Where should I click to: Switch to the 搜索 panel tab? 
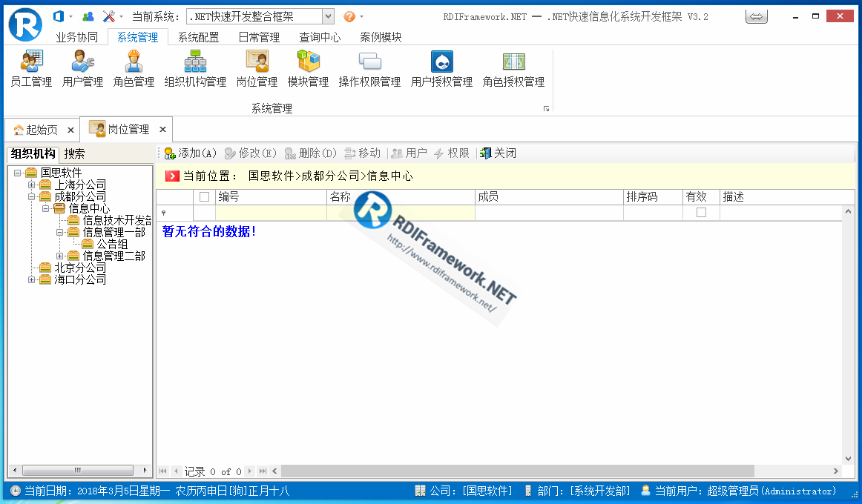pos(74,153)
